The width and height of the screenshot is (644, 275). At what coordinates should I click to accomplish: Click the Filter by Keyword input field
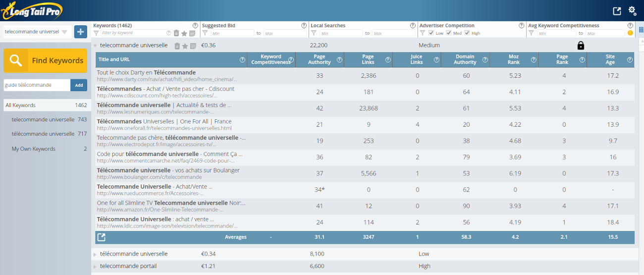coord(133,33)
